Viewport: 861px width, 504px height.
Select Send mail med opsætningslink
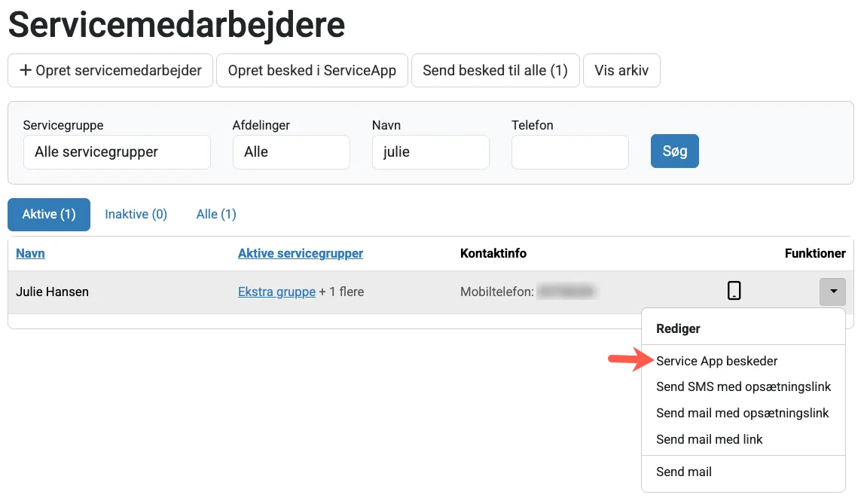click(x=743, y=413)
